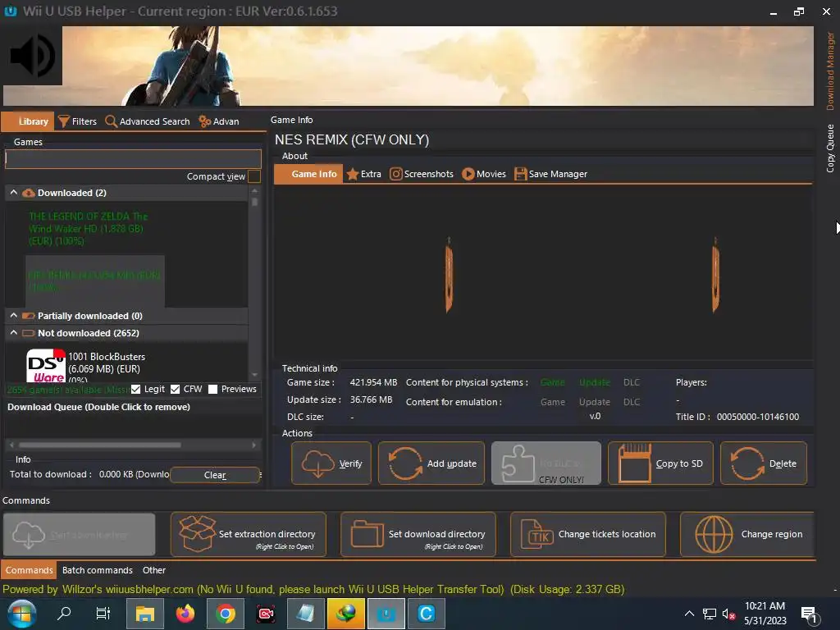Click the Add update refresh arrows icon
The width and height of the screenshot is (840, 630).
pyautogui.click(x=405, y=463)
